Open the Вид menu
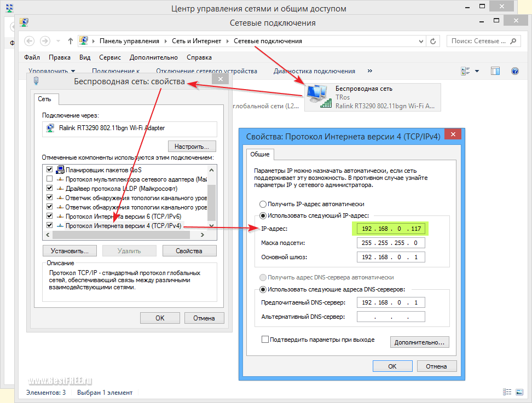Image resolution: width=532 pixels, height=403 pixels. point(85,57)
